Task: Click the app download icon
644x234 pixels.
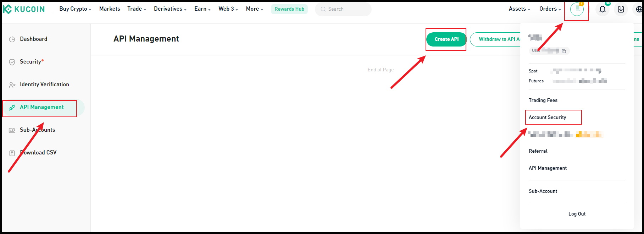Action: pos(621,9)
